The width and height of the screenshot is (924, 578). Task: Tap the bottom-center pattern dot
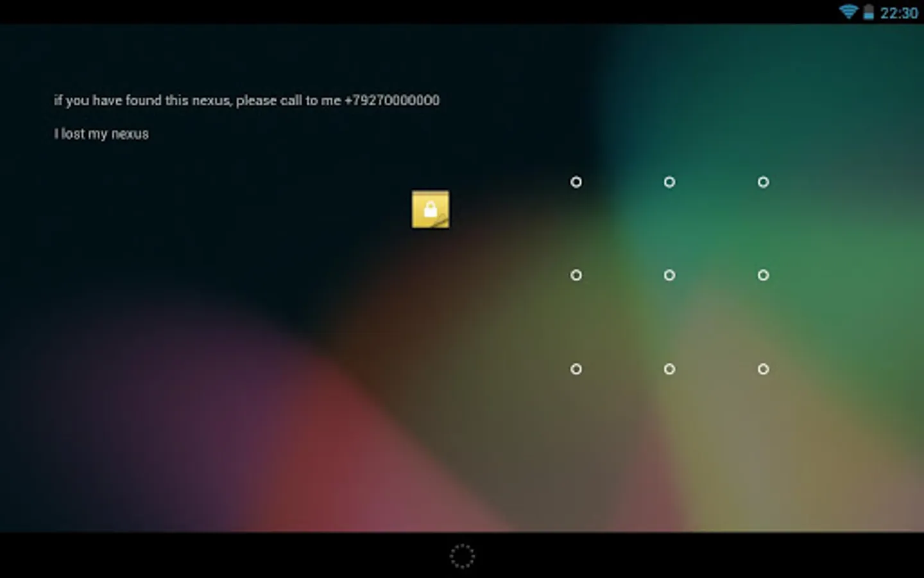669,369
